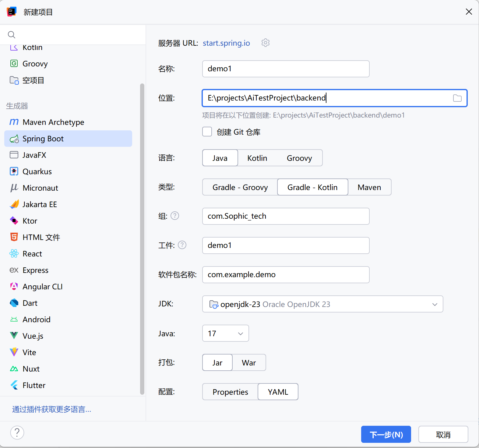Click the Kotlin language icon in sidebar
479x448 pixels.
pyautogui.click(x=14, y=48)
